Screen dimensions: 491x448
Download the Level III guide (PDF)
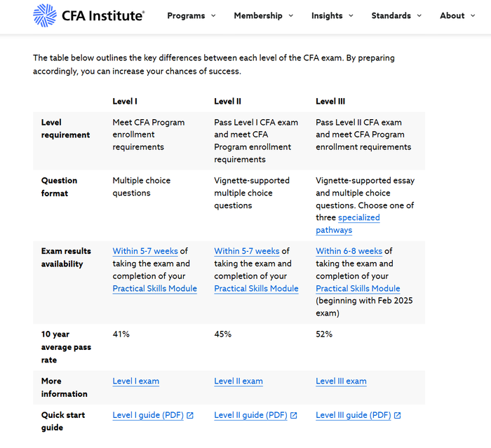tap(353, 415)
